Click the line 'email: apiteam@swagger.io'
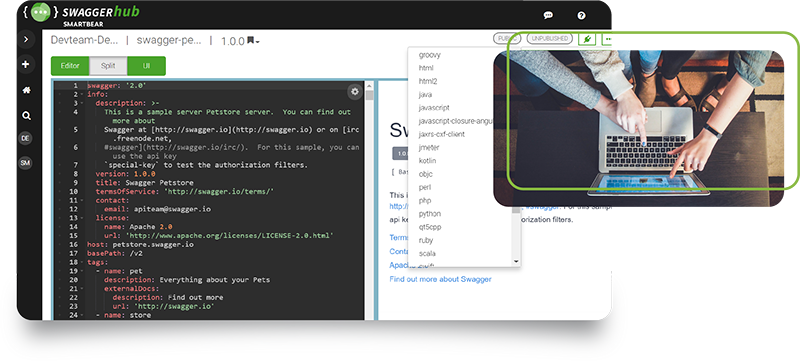 (157, 209)
